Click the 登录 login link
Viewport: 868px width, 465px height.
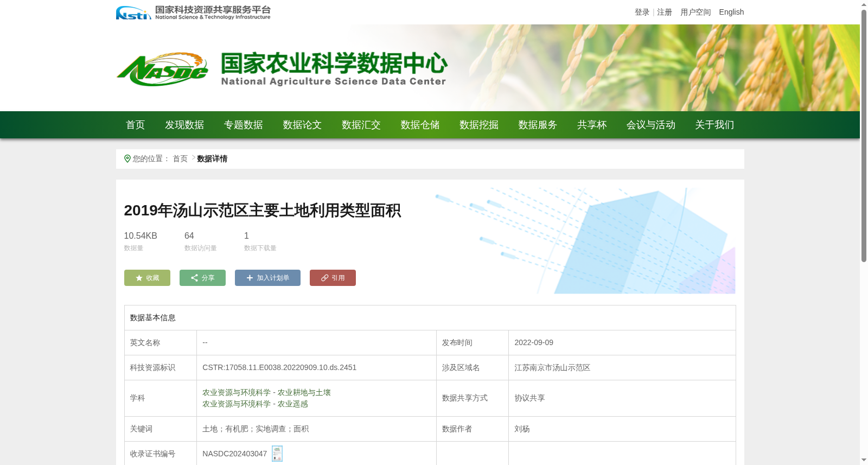pyautogui.click(x=642, y=12)
